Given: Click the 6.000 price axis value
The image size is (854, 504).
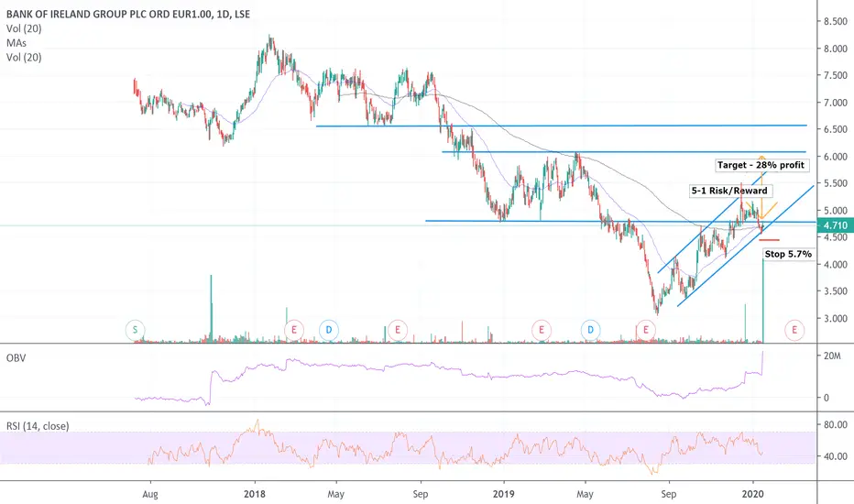Looking at the screenshot, I should pyautogui.click(x=836, y=157).
